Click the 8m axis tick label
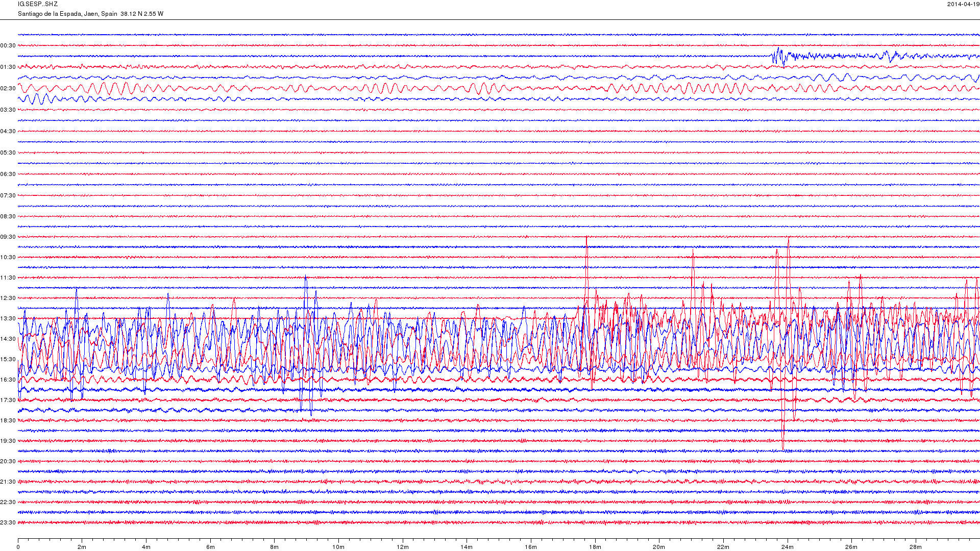980x551 pixels. pyautogui.click(x=274, y=547)
